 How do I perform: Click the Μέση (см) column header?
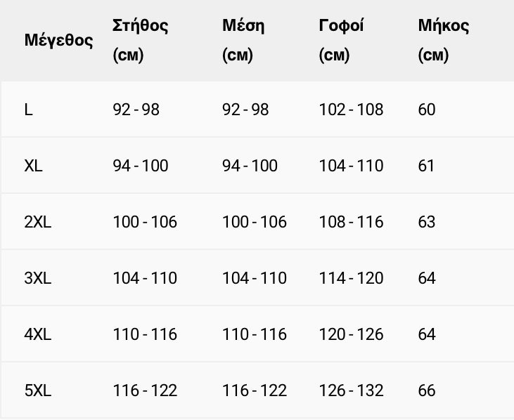(243, 41)
